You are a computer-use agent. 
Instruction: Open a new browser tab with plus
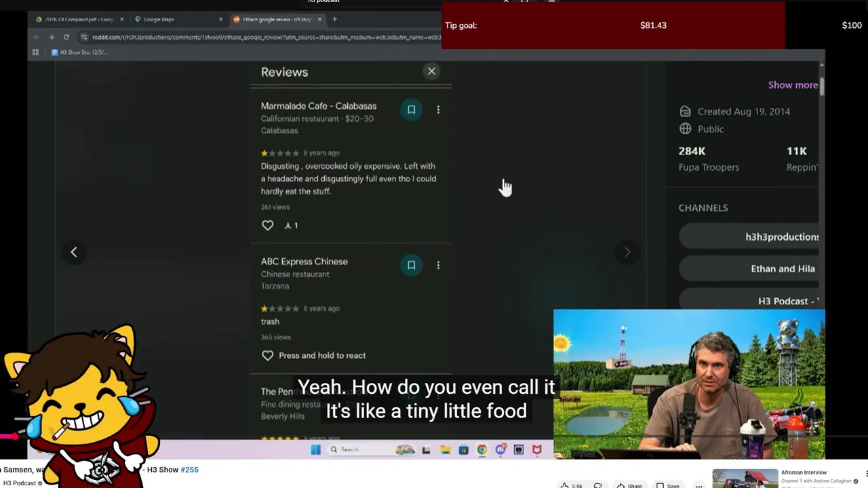[334, 19]
